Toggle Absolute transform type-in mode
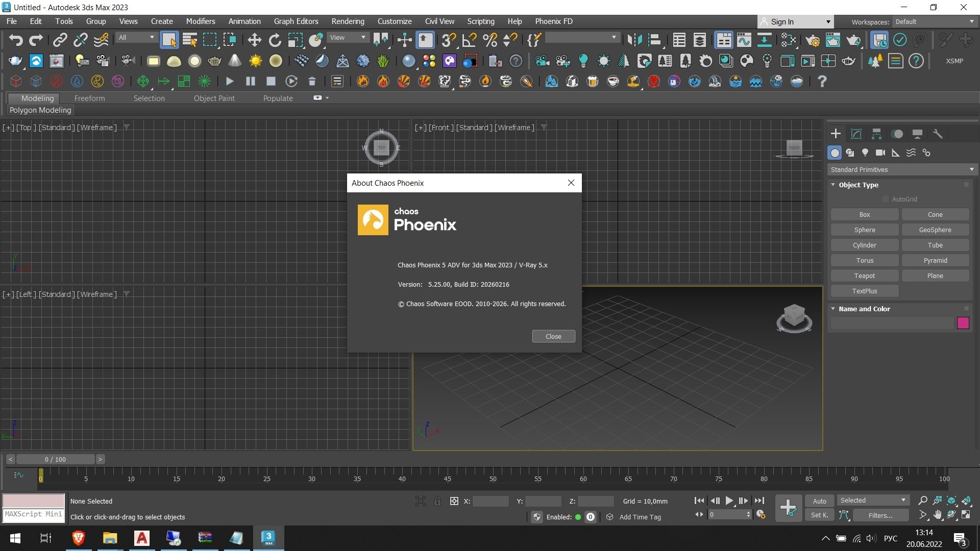The height and width of the screenshot is (551, 980). pos(454,501)
